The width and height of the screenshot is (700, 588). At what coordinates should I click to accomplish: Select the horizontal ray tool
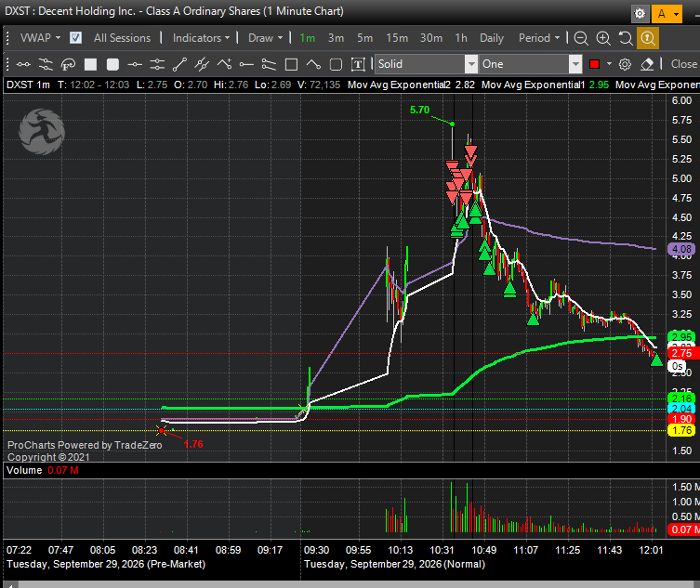(x=246, y=65)
